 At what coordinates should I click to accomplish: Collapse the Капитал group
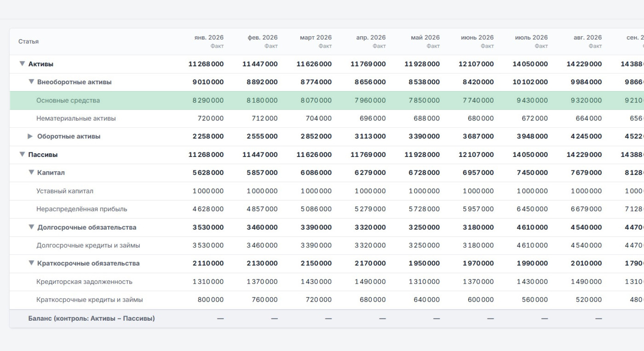pos(31,173)
